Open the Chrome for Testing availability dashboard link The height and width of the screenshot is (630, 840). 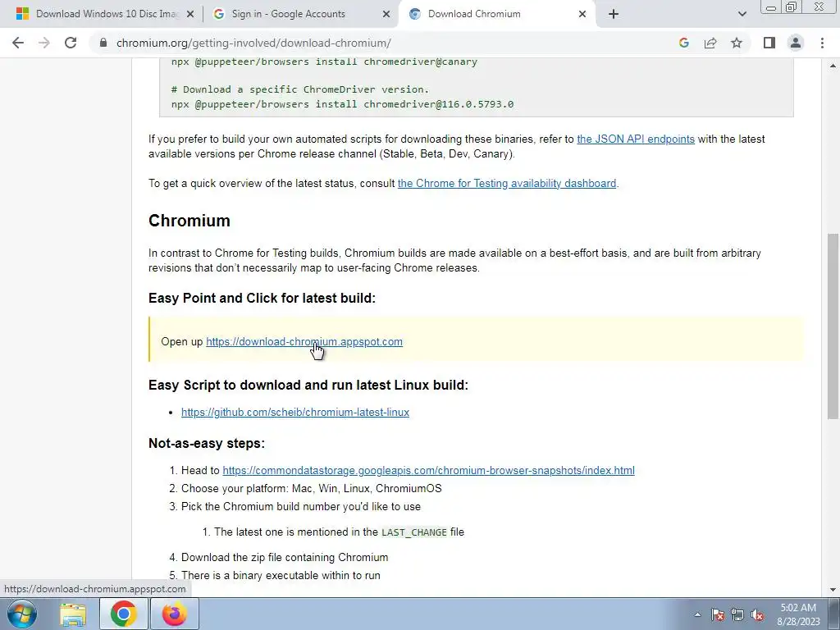coord(507,183)
